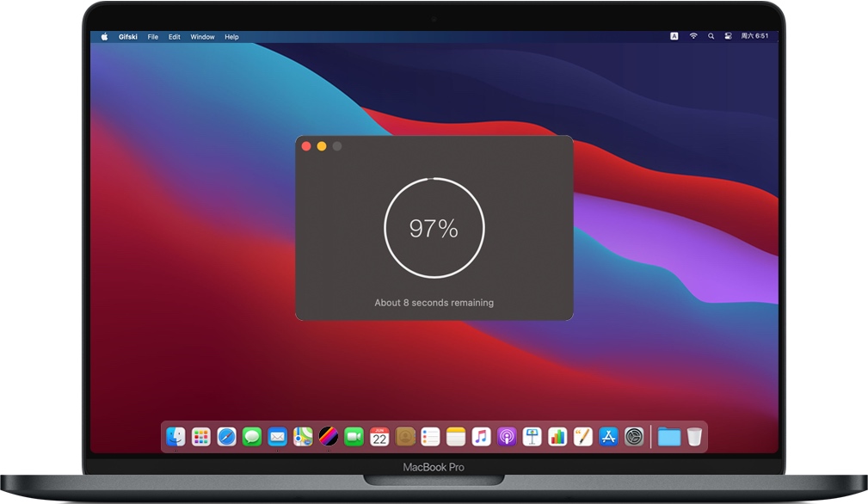Launch the Music app from Dock
Image resolution: width=868 pixels, height=504 pixels.
coord(482,437)
